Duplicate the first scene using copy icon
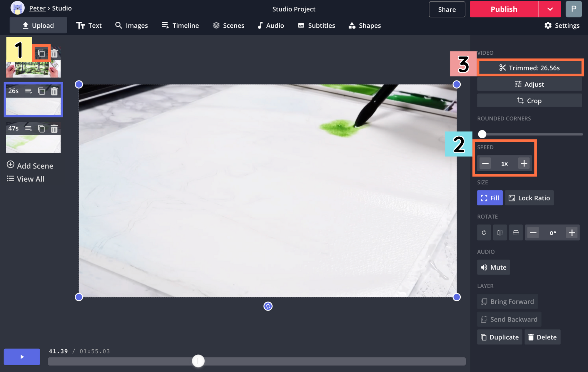The width and height of the screenshot is (588, 372). [41, 53]
